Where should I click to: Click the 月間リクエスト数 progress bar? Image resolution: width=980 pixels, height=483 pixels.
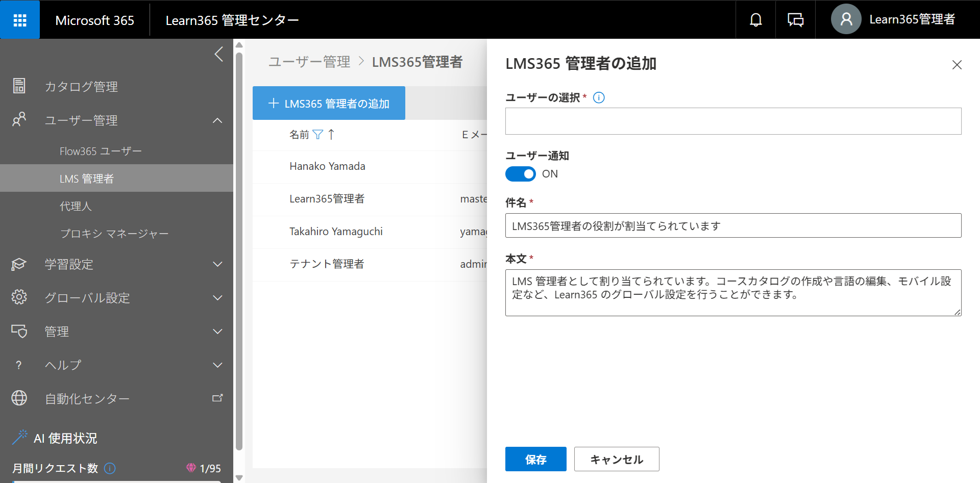coord(116,481)
